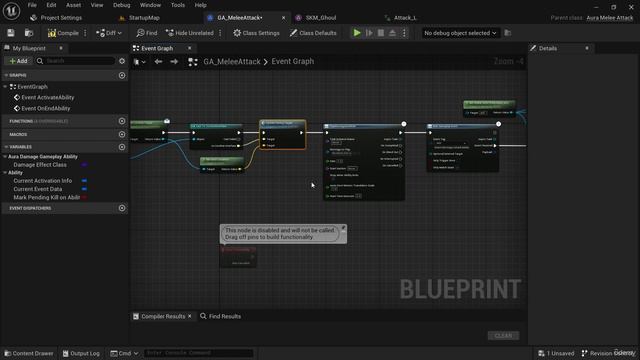This screenshot has width=640, height=360.
Task: Navigate back in graph history
Action: click(158, 62)
